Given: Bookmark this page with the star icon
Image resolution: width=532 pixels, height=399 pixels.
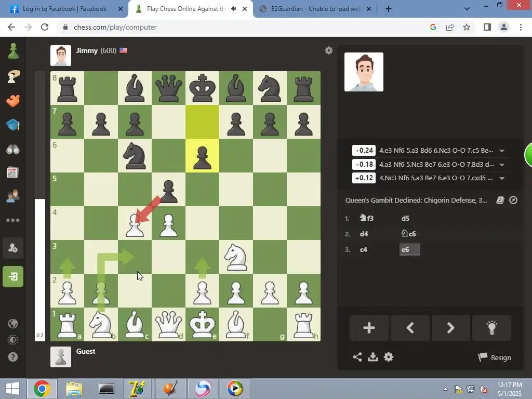Looking at the screenshot, I should (x=467, y=27).
